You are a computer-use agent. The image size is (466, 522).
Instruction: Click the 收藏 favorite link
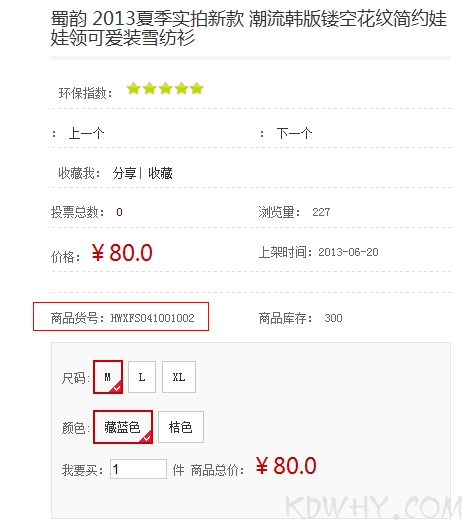click(x=160, y=173)
